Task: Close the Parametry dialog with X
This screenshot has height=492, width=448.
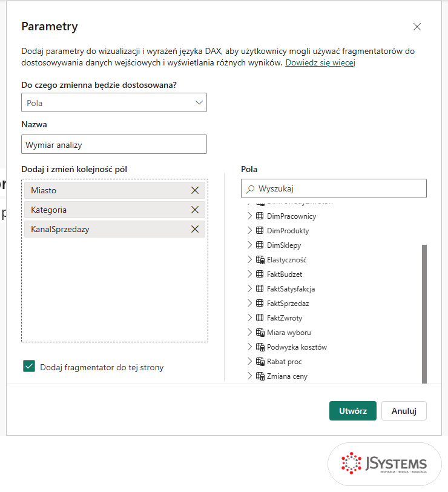Action: (x=417, y=27)
